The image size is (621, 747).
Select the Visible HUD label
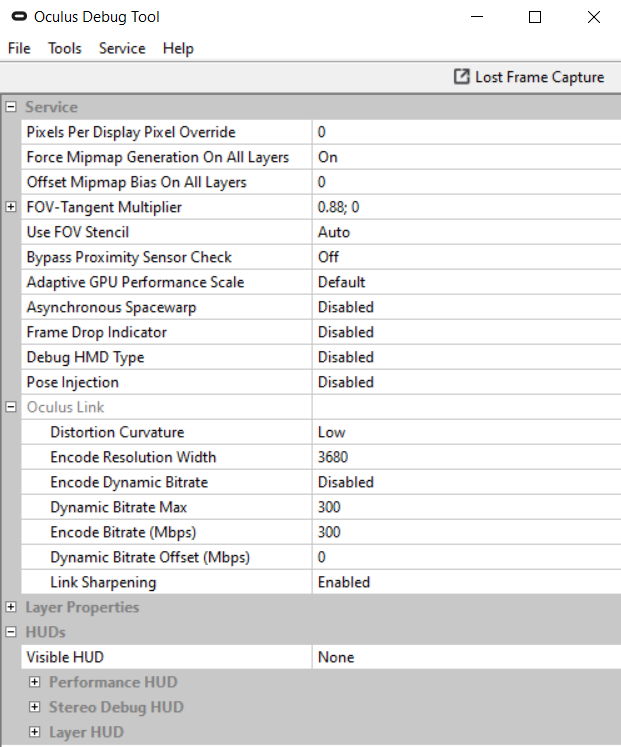tap(65, 657)
